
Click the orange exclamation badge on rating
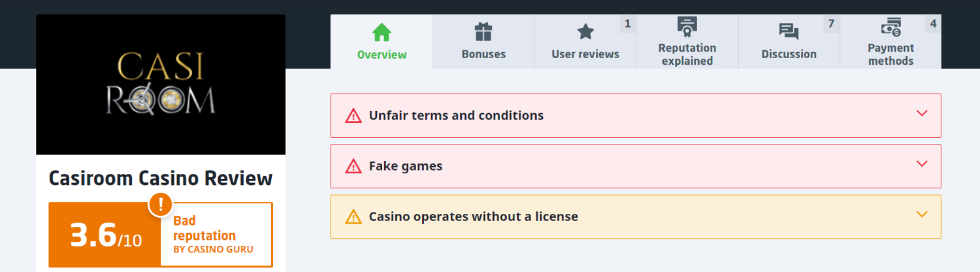[x=161, y=205]
